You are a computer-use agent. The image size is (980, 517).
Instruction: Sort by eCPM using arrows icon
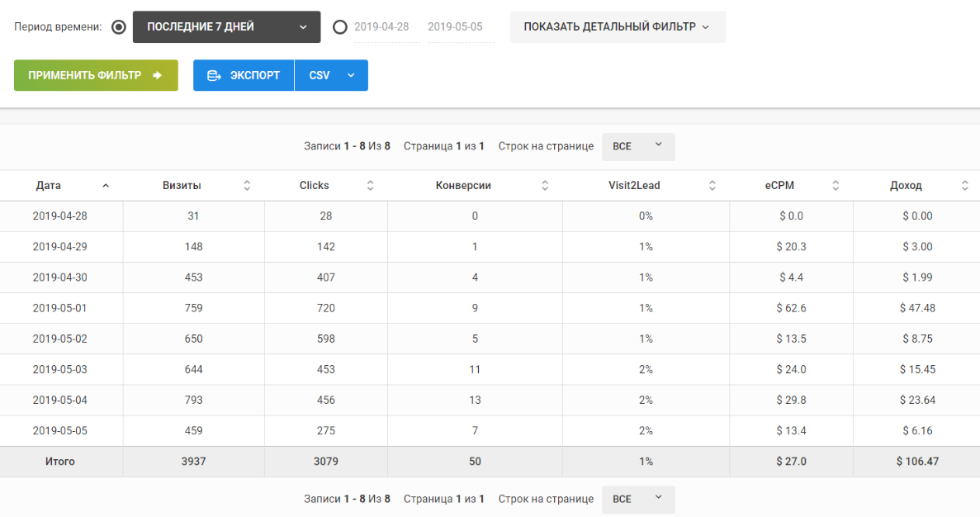tap(836, 186)
